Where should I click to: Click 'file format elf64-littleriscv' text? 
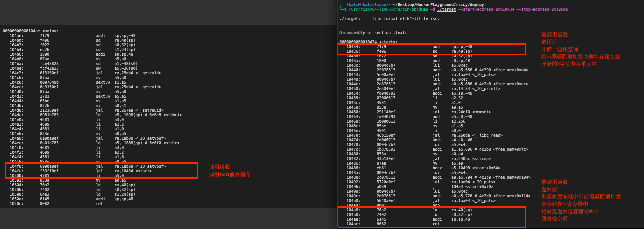coord(406,19)
